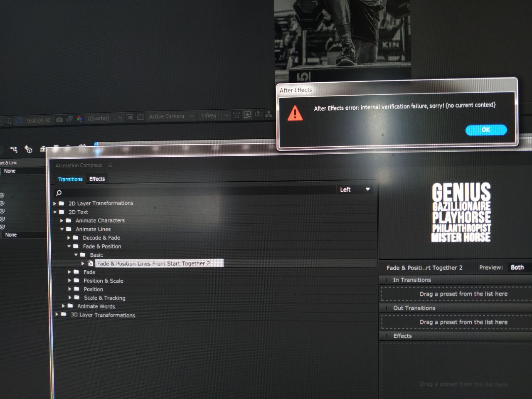Open the Left alignment dropdown

355,190
